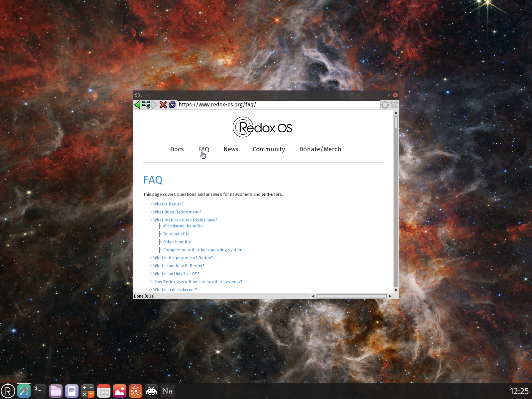Open the Docs navigation item
This screenshot has width=532, height=399.
click(177, 149)
